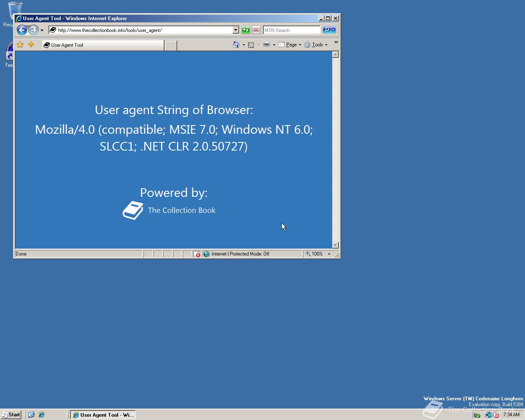Image resolution: width=525 pixels, height=420 pixels.
Task: Click the page favicon in address bar
Action: pos(53,30)
